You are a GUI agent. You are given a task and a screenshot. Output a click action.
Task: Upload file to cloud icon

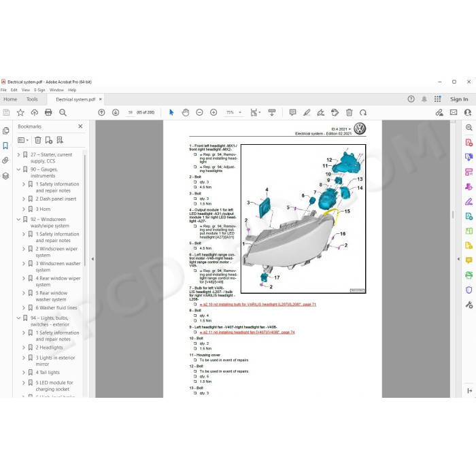(x=35, y=113)
